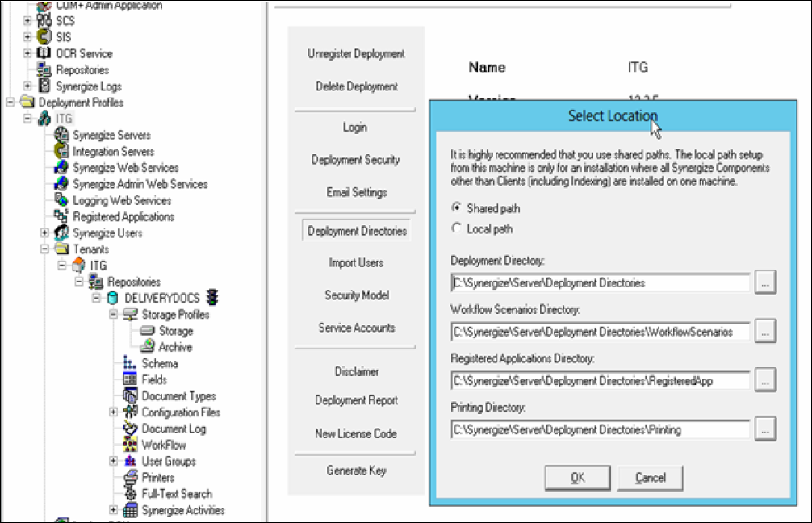Choose Unregister Deployment
812x523 pixels.
356,53
